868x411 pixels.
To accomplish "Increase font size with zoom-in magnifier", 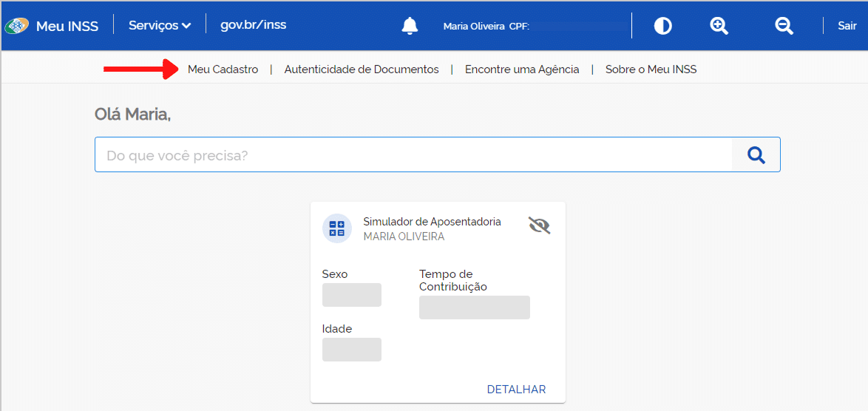I will [x=719, y=26].
